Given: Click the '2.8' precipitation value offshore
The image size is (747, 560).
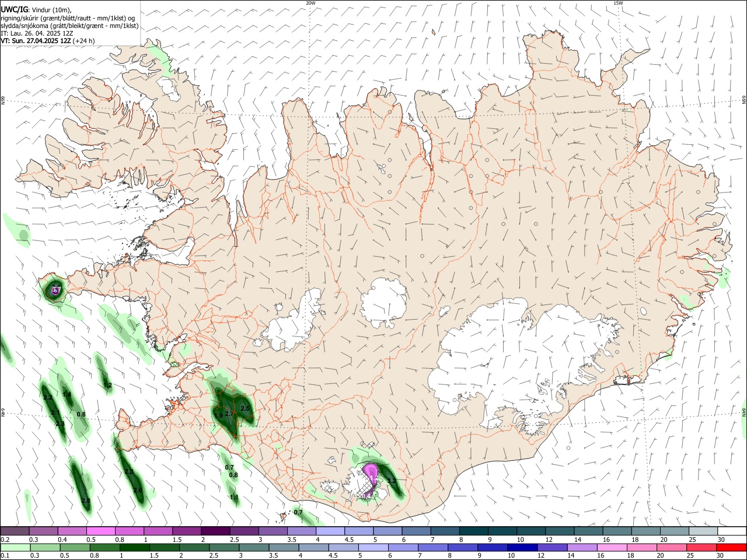Looking at the screenshot, I should [x=86, y=501].
